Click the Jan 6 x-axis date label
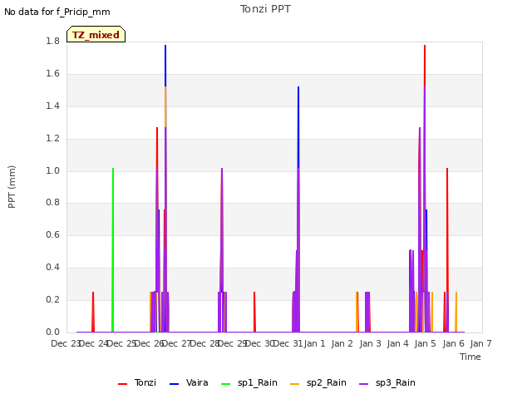The image size is (532, 399). tap(453, 343)
